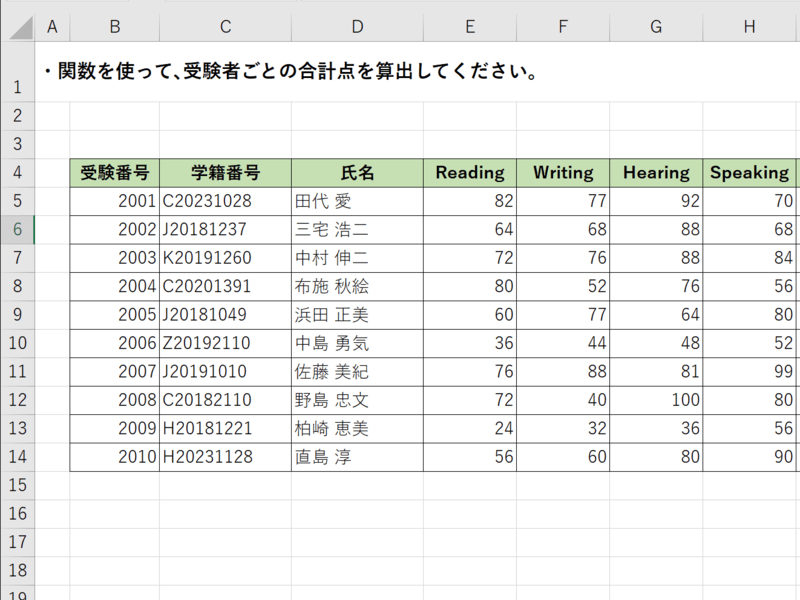Click the instruction text in row 1

[290, 72]
